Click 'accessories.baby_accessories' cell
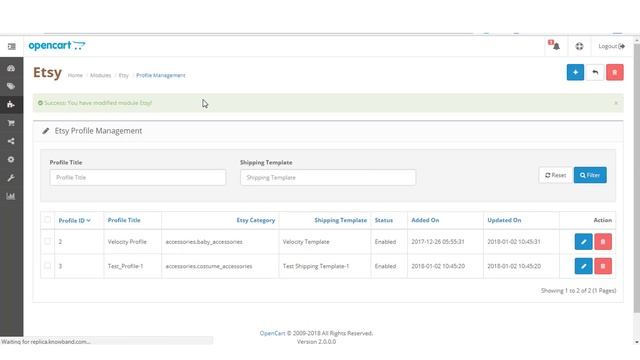 [204, 242]
